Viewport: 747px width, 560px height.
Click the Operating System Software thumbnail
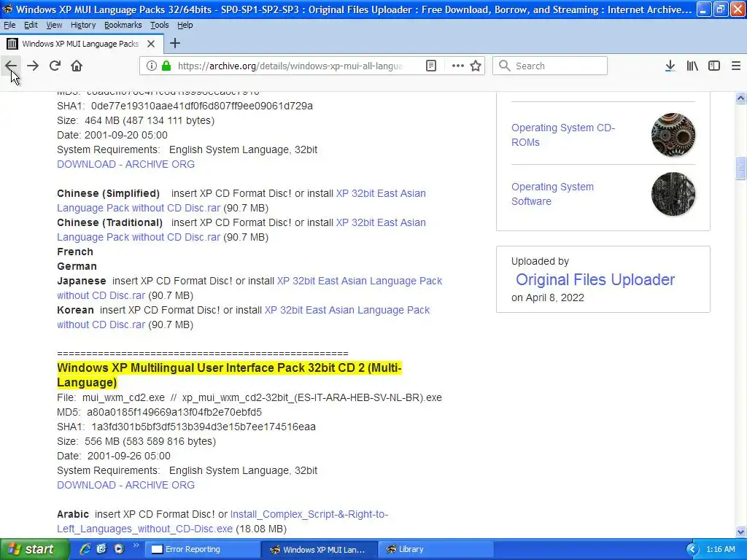673,194
